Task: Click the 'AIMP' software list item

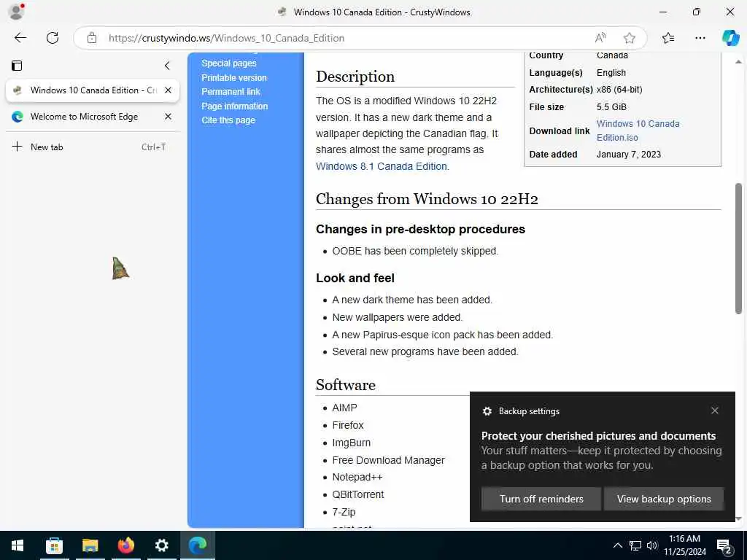Action: (x=344, y=408)
